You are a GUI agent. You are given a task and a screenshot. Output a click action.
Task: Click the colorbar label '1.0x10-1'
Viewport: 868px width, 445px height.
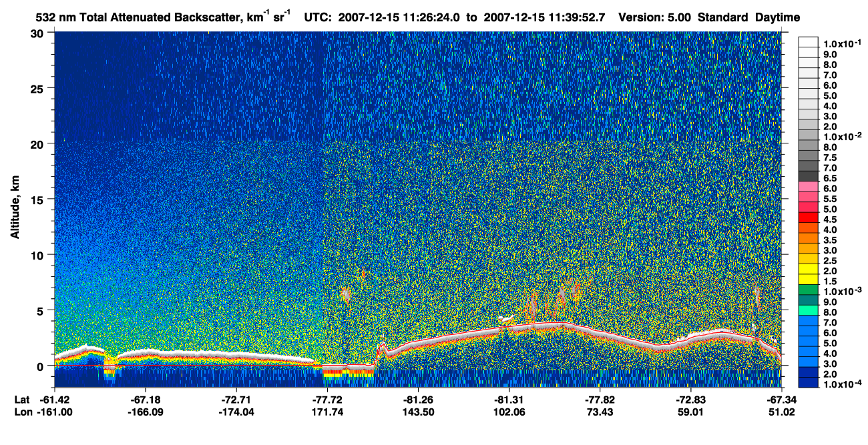click(842, 43)
